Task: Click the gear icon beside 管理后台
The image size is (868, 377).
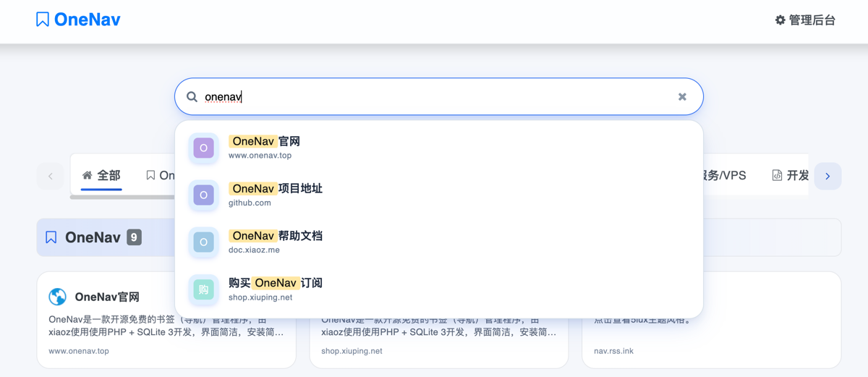Action: pyautogui.click(x=780, y=20)
